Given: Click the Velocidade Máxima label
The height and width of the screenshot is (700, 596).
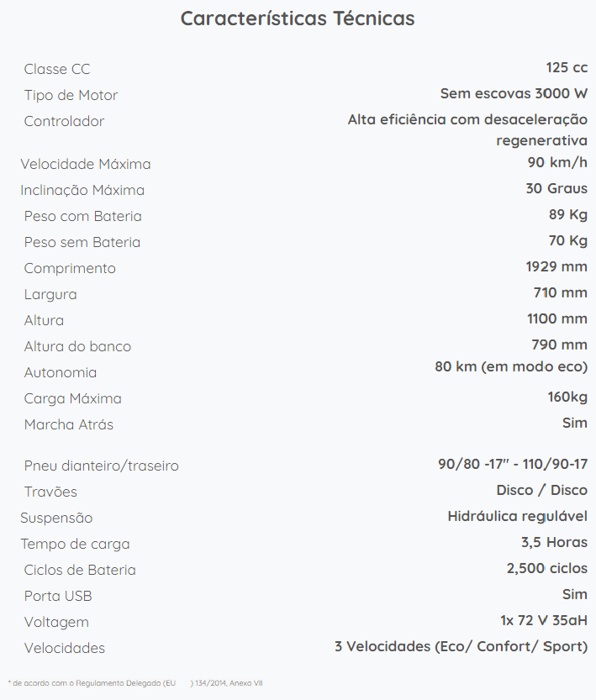Looking at the screenshot, I should (x=86, y=164).
